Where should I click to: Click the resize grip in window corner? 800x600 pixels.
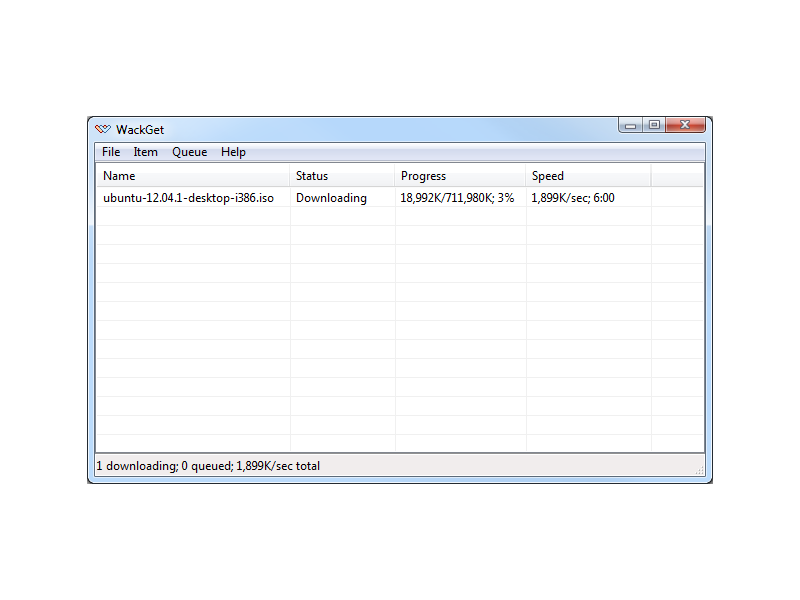(699, 470)
